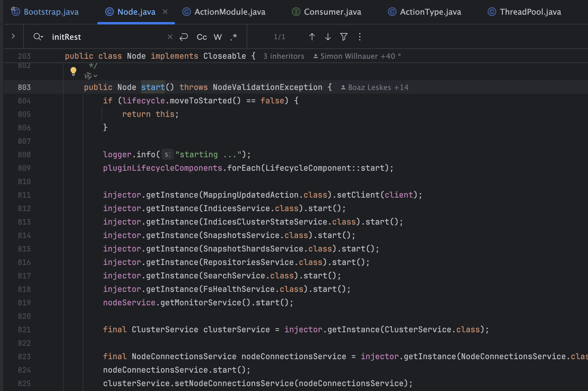
Task: Open the AI gutter icon dropdown
Action: (x=91, y=76)
